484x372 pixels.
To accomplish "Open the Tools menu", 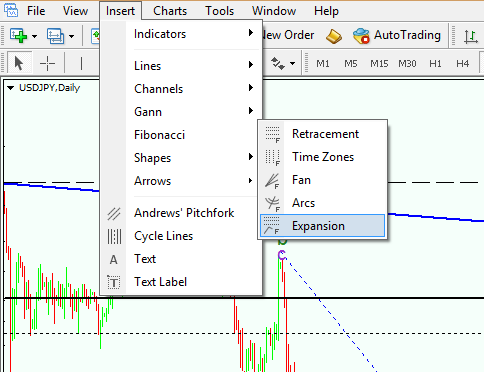I will 219,11.
